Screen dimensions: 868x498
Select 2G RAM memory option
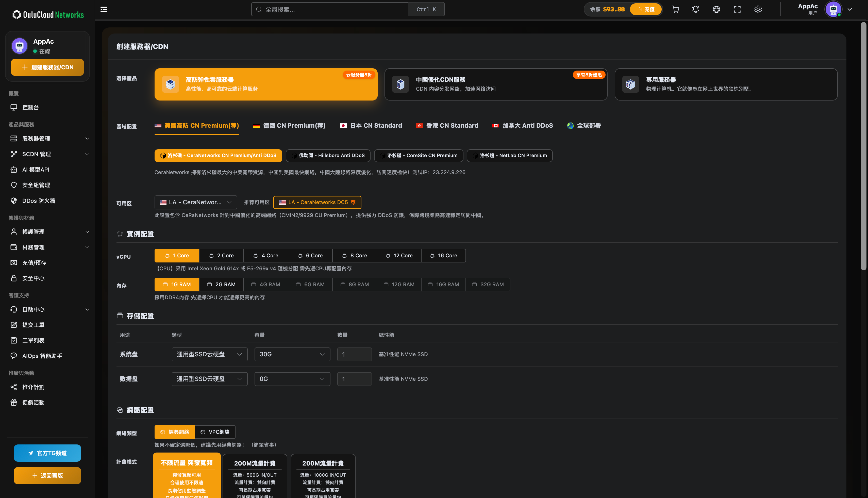pos(221,285)
